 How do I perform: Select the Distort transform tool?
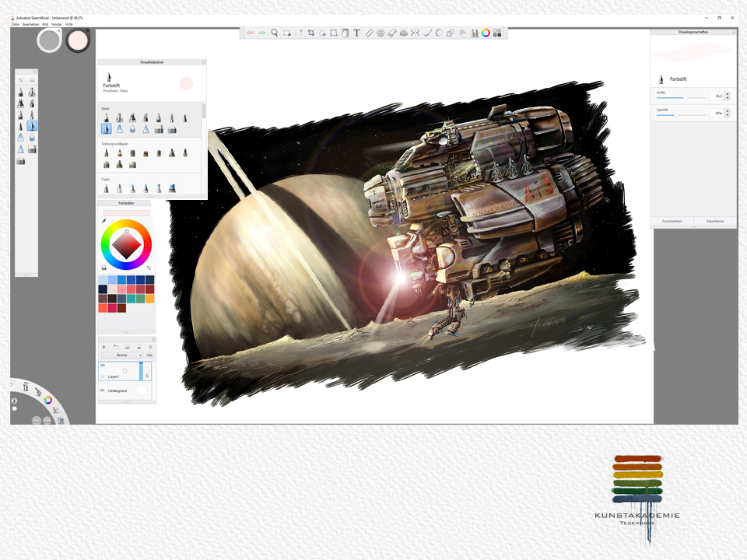point(334,33)
